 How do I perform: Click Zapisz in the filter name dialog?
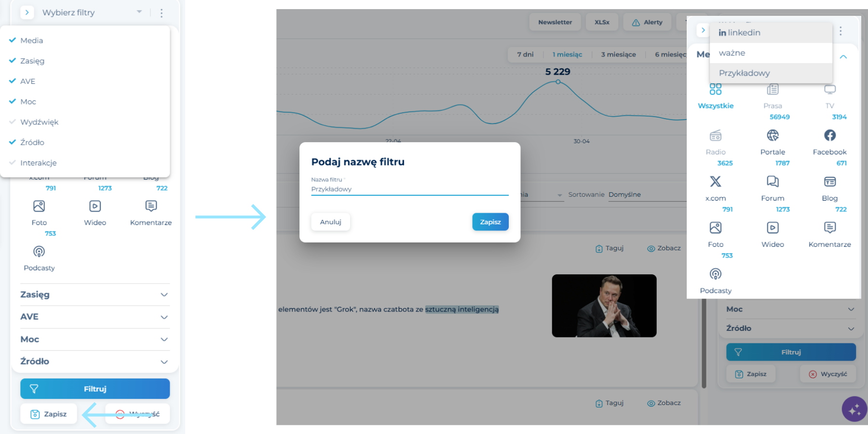(490, 222)
